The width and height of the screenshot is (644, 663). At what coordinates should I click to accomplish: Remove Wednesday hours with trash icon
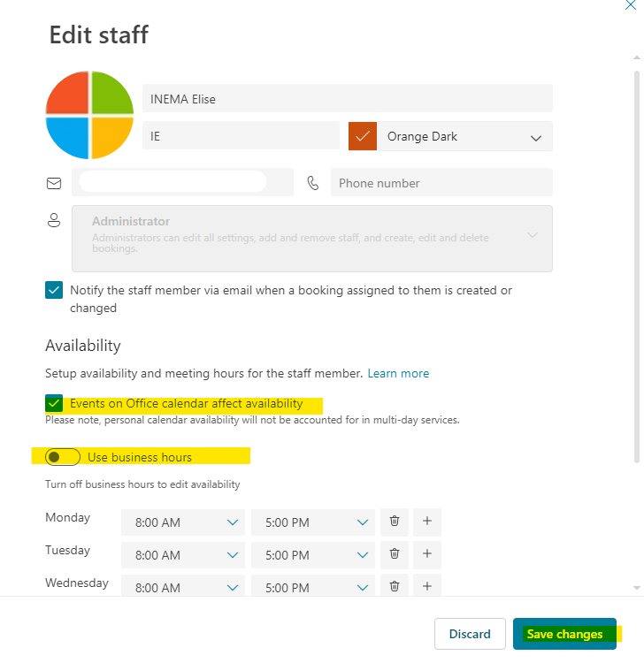[x=395, y=586]
